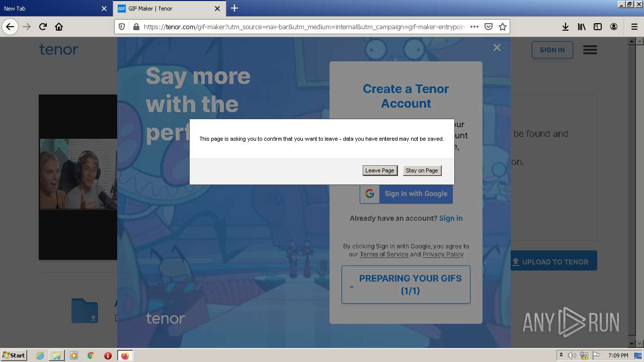Close the Tenor sign-up overlay with X
The height and width of the screenshot is (362, 644).
coord(497,48)
